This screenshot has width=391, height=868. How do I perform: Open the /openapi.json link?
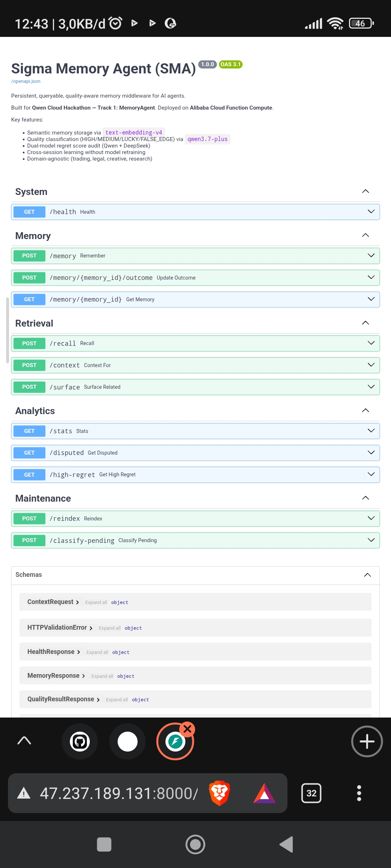[26, 81]
